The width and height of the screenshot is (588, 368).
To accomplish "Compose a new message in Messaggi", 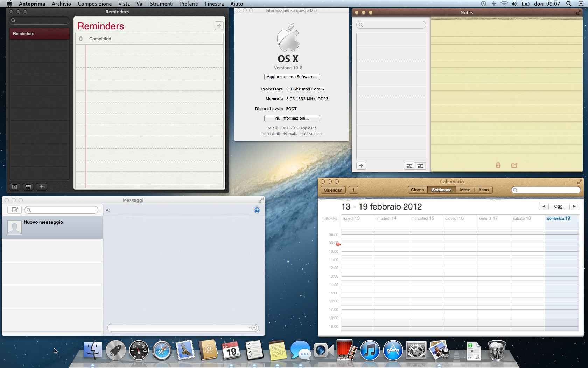I will click(x=15, y=210).
